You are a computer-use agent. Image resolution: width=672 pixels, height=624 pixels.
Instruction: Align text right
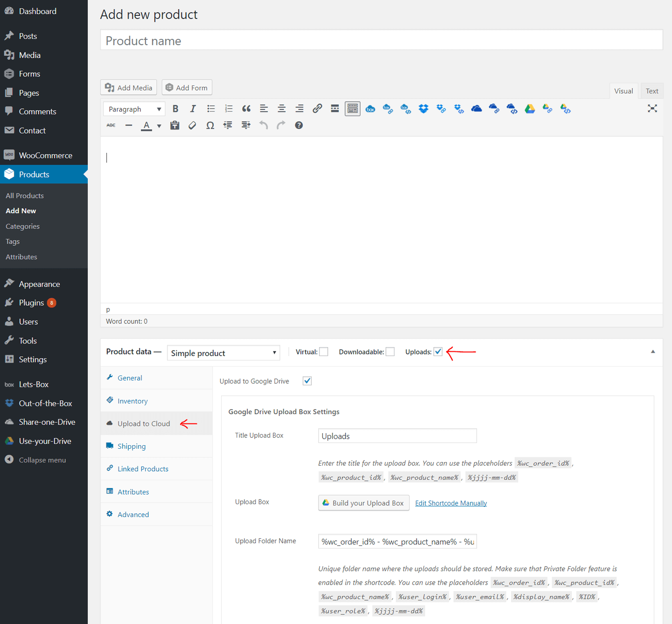click(299, 109)
